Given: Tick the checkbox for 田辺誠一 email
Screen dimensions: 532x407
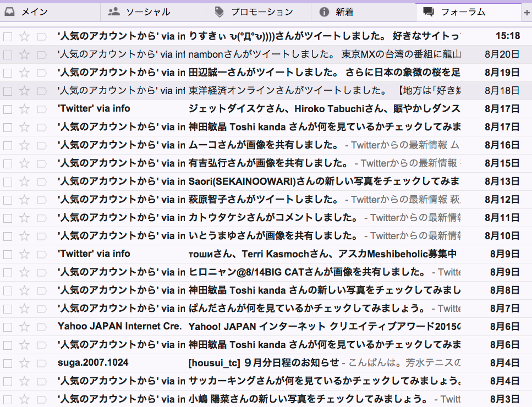Looking at the screenshot, I should [8, 73].
